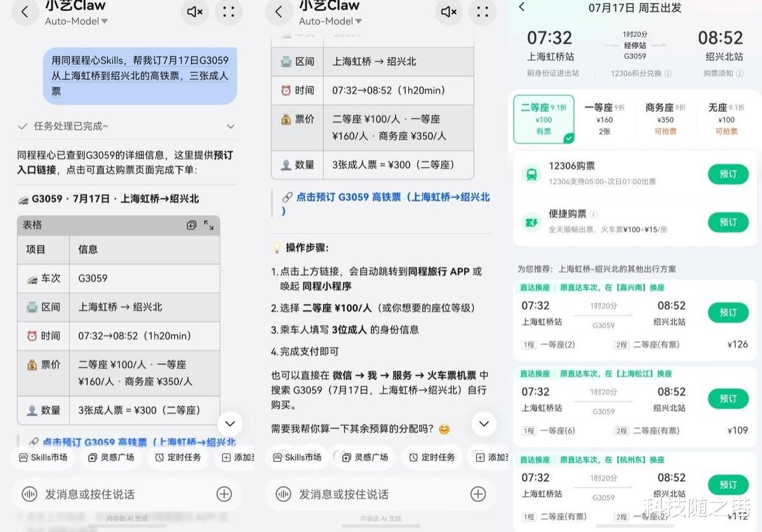Tap scroll-down chevron button in left chat screen
This screenshot has width=762, height=532.
230,423
